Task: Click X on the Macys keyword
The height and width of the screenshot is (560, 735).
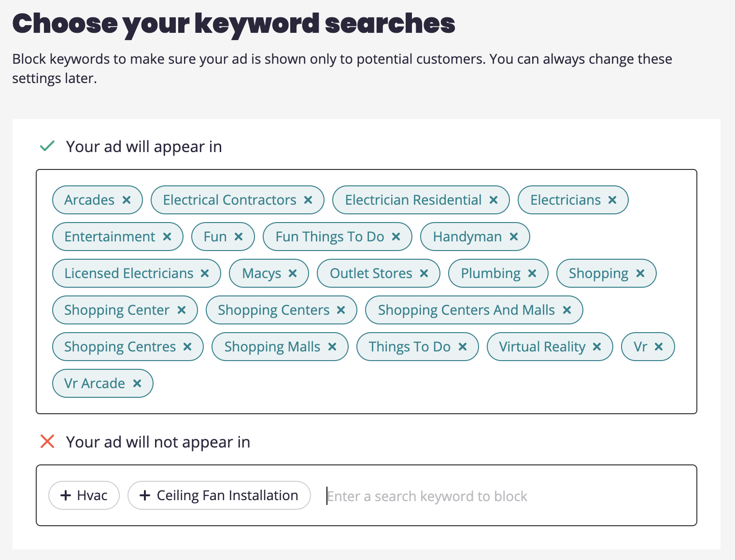Action: [293, 273]
